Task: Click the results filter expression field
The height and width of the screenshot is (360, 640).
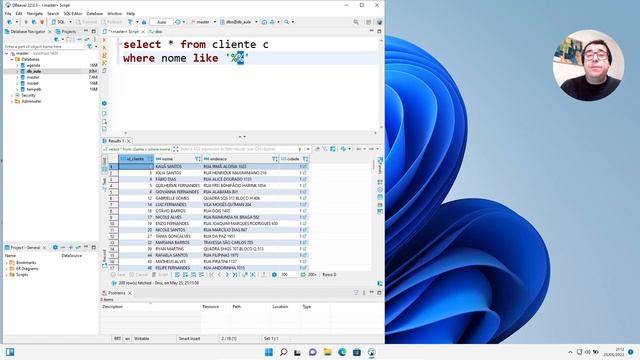Action: [239, 149]
